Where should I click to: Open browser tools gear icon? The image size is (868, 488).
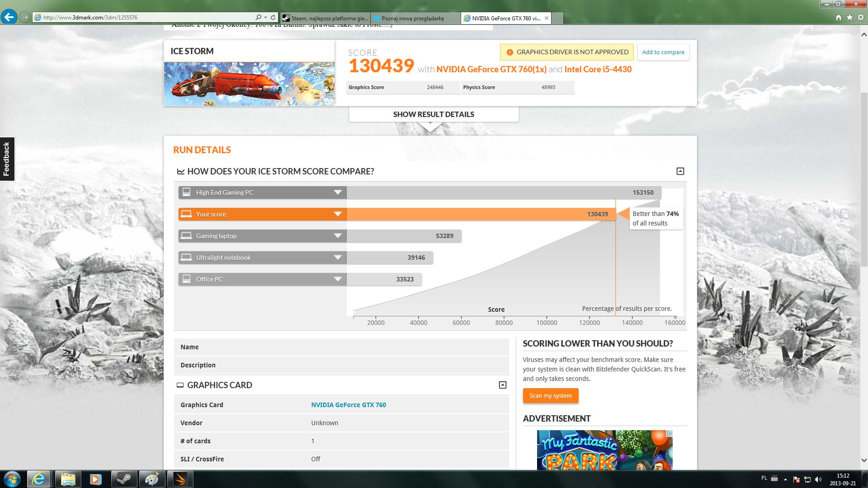click(860, 17)
